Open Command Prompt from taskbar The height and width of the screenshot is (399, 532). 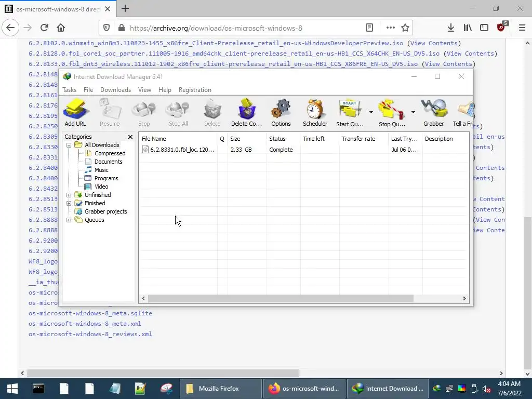[38, 389]
